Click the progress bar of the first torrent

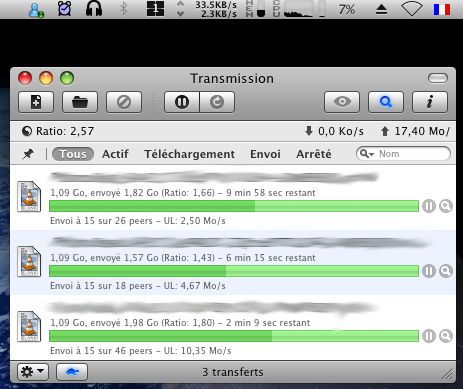[x=234, y=206]
